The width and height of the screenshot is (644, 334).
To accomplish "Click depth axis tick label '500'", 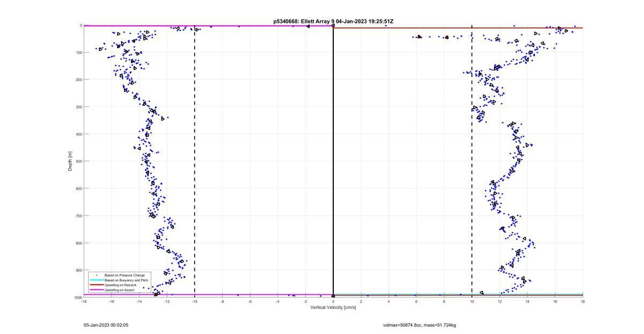I will coord(78,161).
